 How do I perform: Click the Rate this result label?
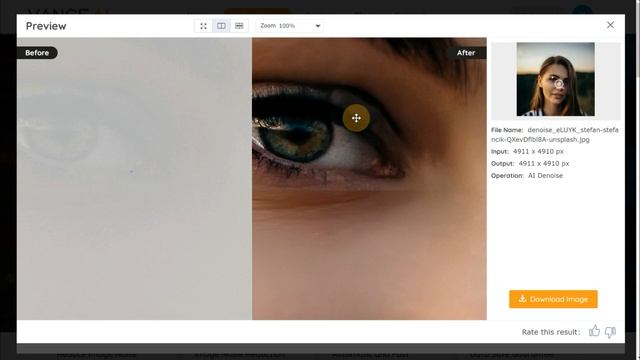click(551, 332)
